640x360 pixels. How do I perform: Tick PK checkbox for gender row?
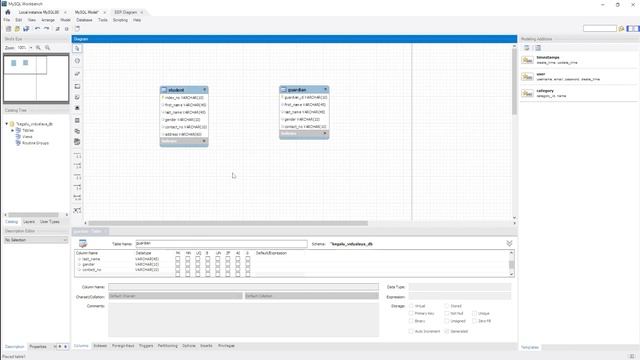click(178, 264)
